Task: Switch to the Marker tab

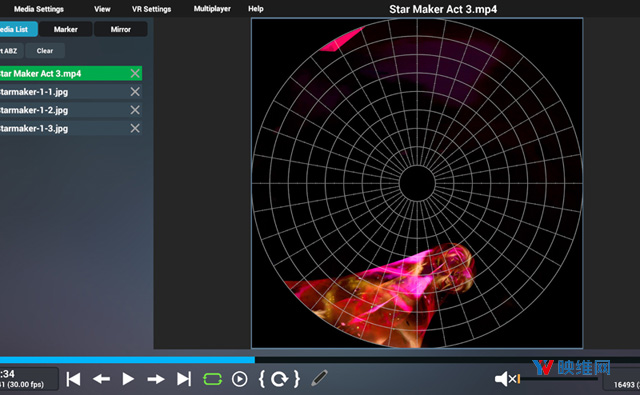Action: pyautogui.click(x=66, y=29)
